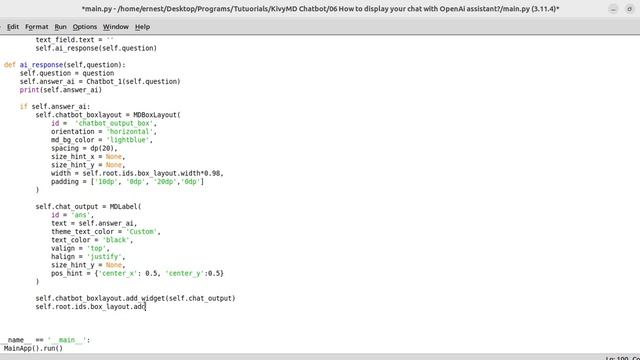Minimize the IDLE editor window
This screenshot has width=640, height=360.
(613, 9)
